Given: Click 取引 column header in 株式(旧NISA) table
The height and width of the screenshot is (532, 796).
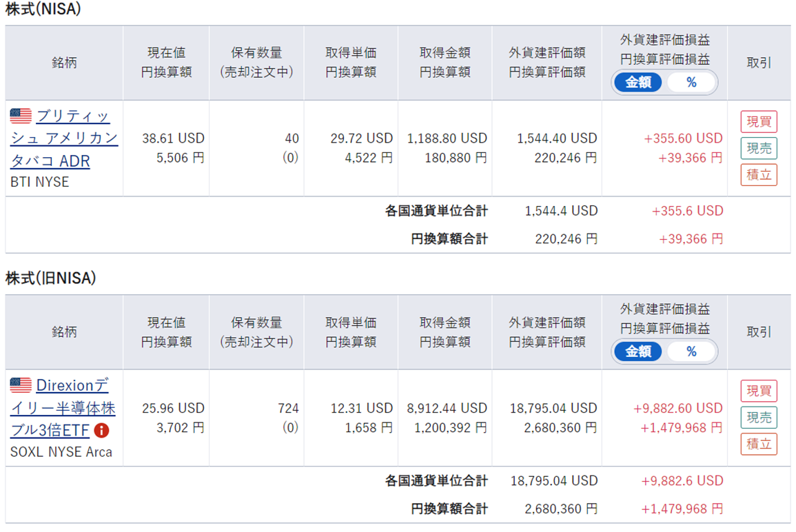Looking at the screenshot, I should pos(758,332).
